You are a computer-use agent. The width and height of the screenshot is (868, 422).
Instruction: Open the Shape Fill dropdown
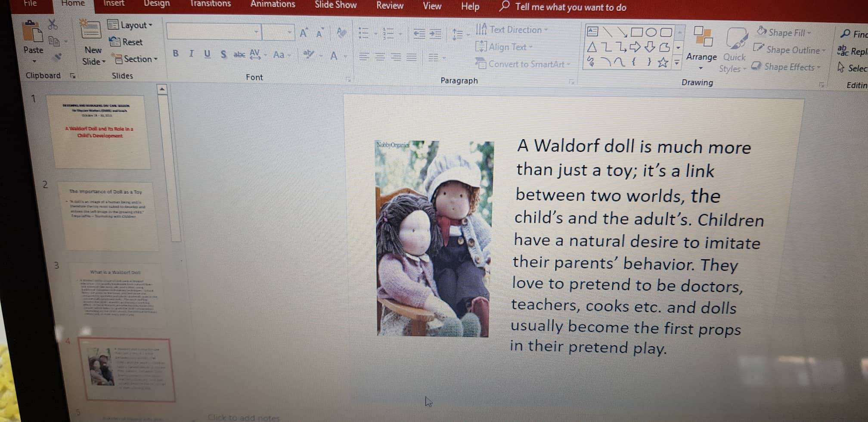(784, 32)
